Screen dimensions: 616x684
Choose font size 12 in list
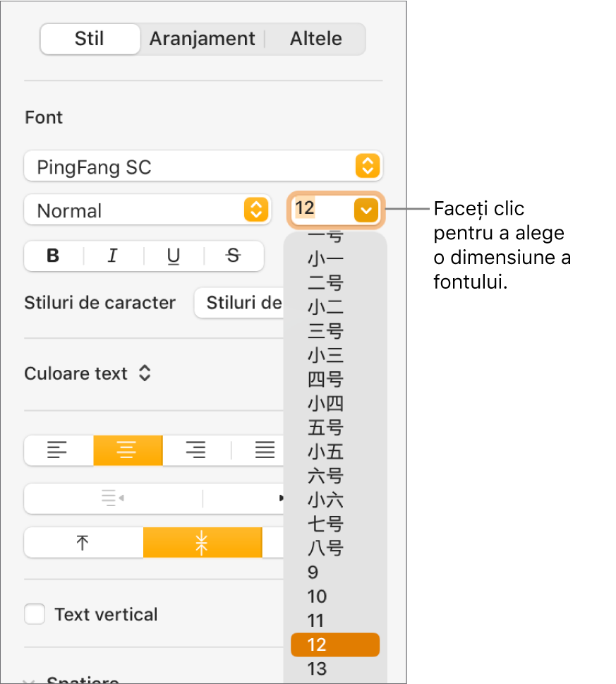pos(334,644)
